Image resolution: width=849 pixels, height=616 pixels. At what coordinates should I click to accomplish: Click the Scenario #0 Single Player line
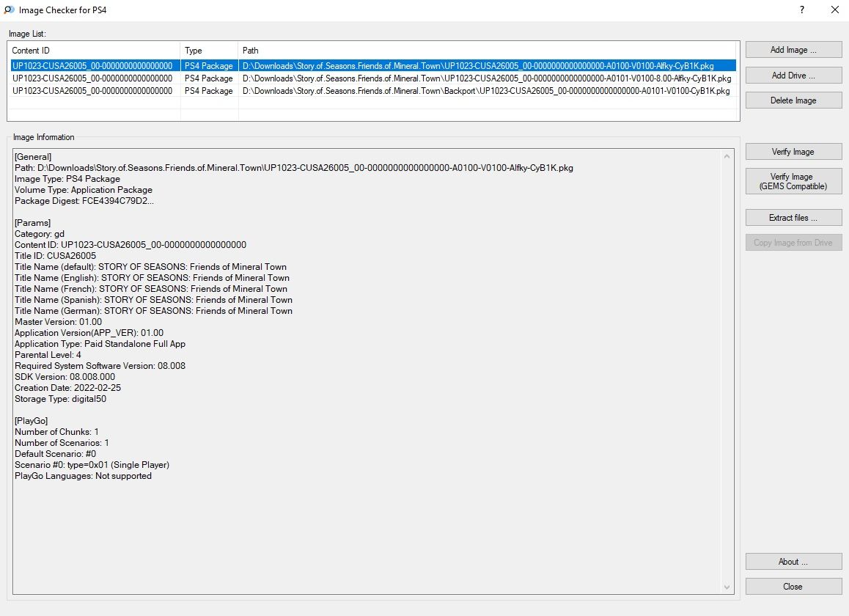pos(92,465)
